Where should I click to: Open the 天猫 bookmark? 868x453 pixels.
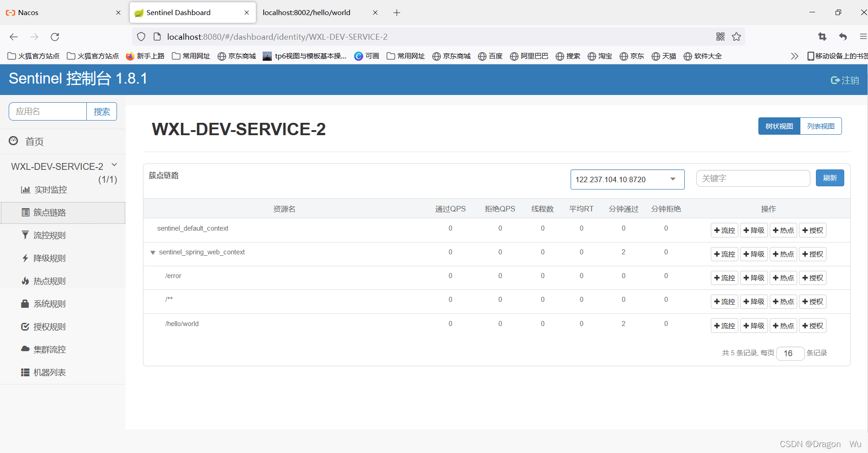click(664, 56)
